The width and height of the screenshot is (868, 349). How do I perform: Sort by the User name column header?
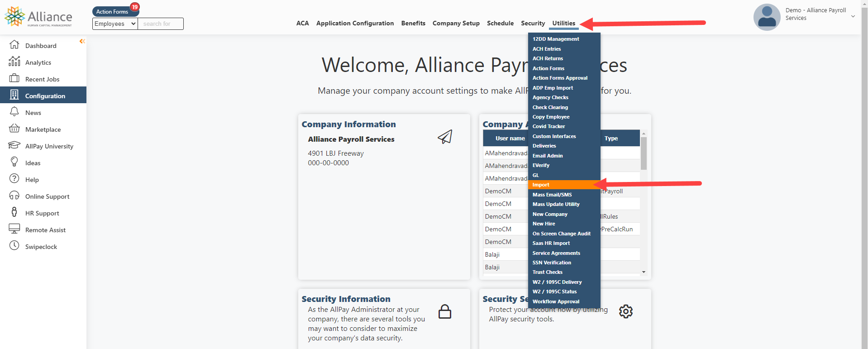[x=510, y=139]
